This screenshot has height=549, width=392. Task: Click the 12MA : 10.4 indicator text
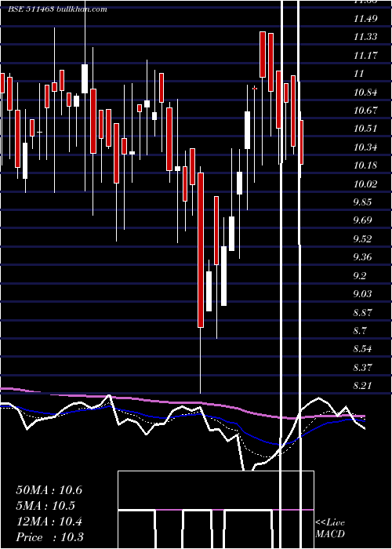coord(49,522)
